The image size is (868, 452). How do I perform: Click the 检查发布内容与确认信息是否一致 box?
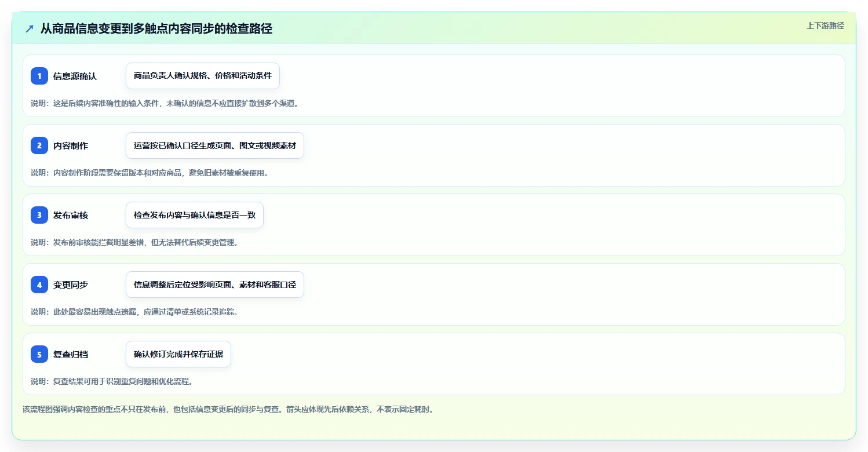[195, 215]
